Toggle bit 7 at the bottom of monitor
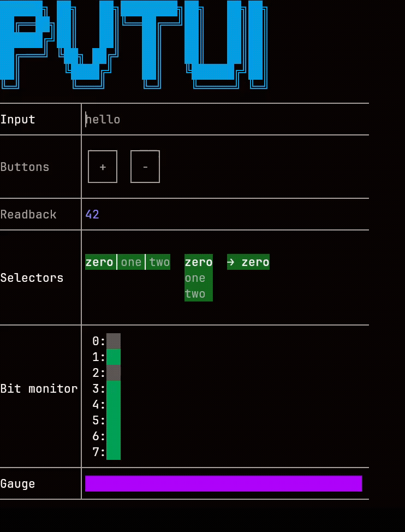Image resolution: width=405 pixels, height=532 pixels. point(114,452)
